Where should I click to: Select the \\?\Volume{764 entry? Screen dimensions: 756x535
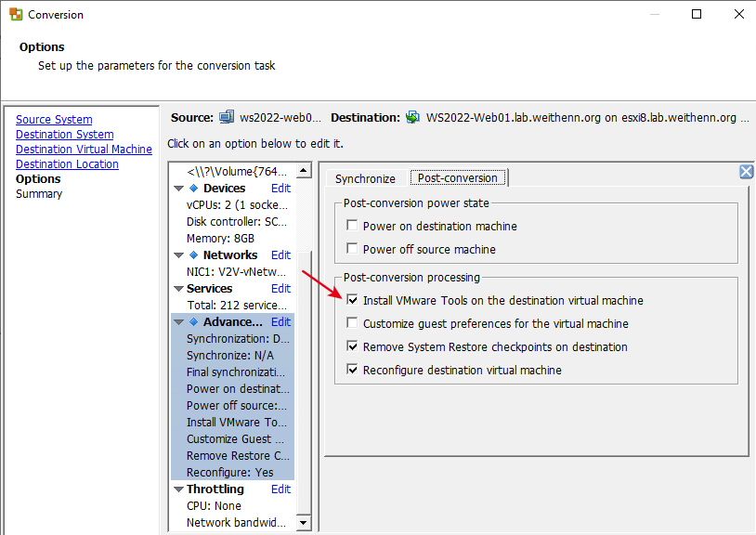coord(237,172)
